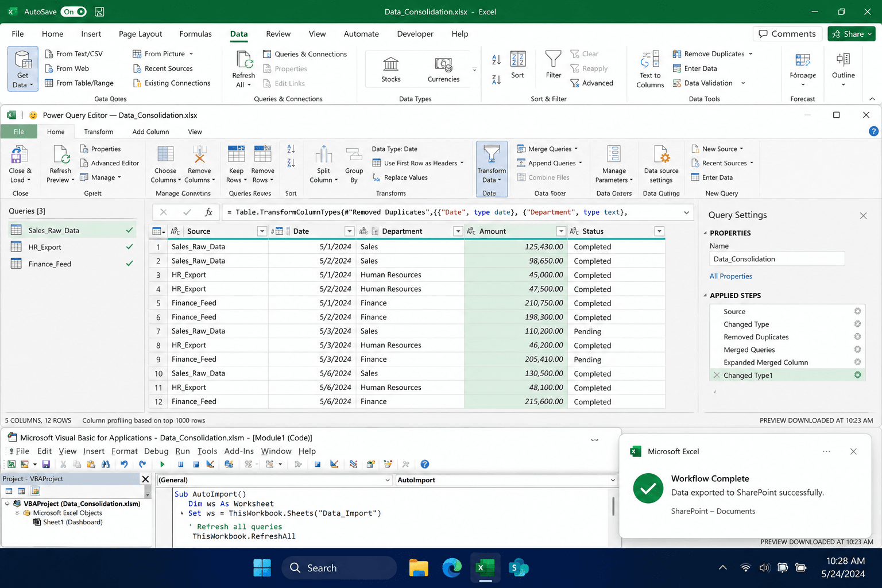Confirm formula with the checkmark button
This screenshot has width=882, height=588.
(x=187, y=212)
